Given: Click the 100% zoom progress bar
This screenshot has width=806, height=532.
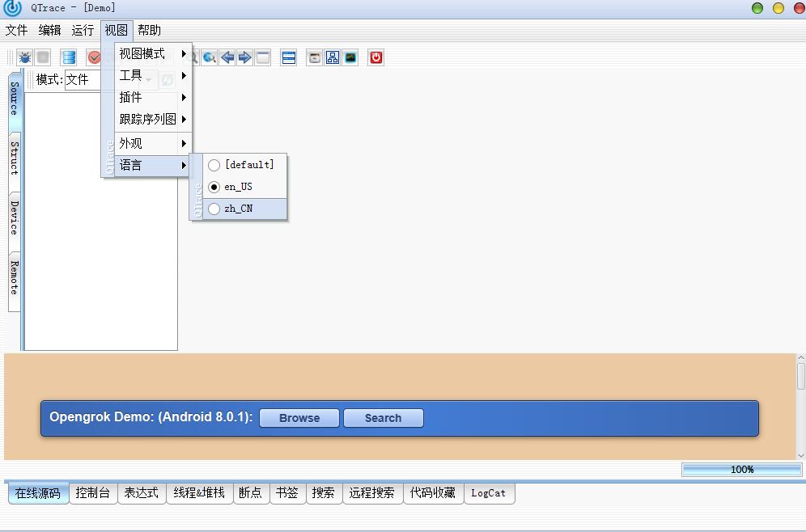Looking at the screenshot, I should point(741,470).
